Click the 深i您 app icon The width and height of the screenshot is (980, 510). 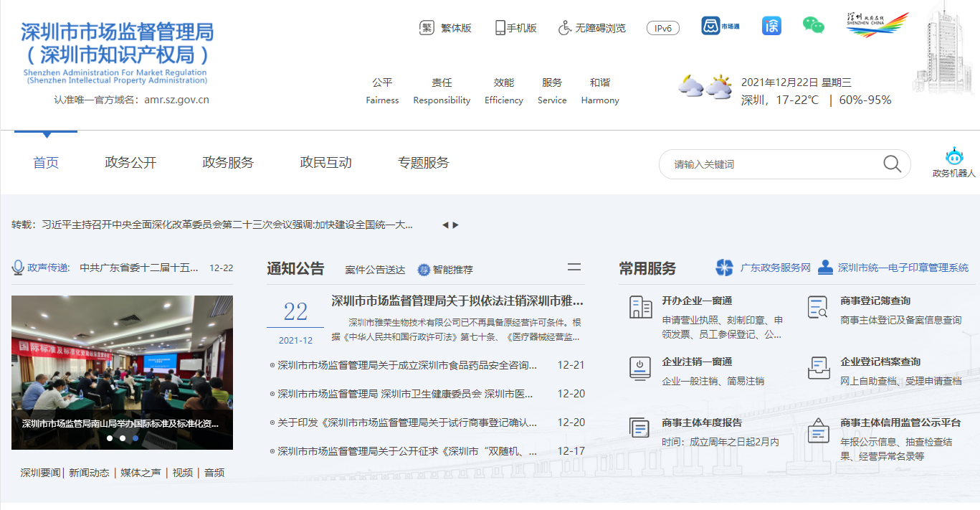[771, 25]
